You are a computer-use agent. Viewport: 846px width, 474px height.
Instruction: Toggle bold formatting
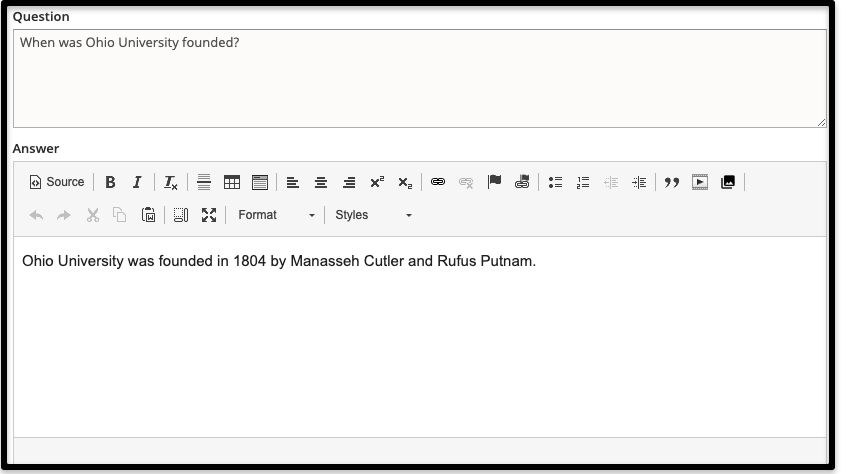pos(110,182)
